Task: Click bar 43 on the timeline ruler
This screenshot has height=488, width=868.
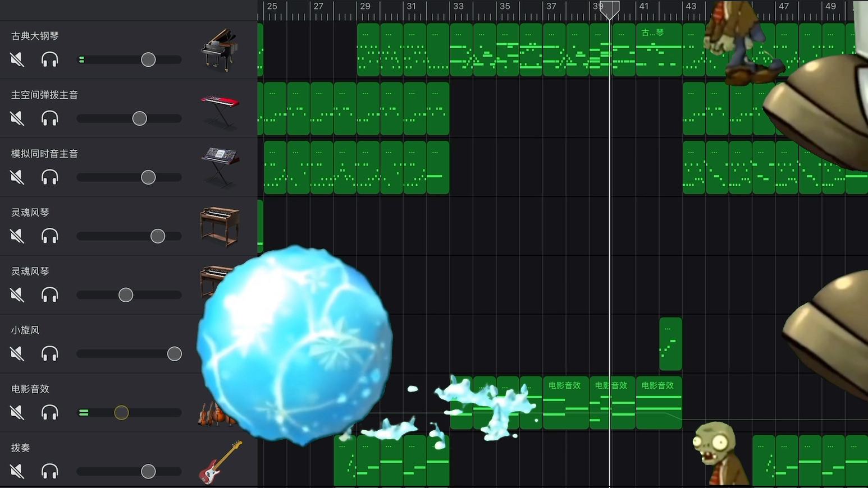Action: tap(691, 6)
